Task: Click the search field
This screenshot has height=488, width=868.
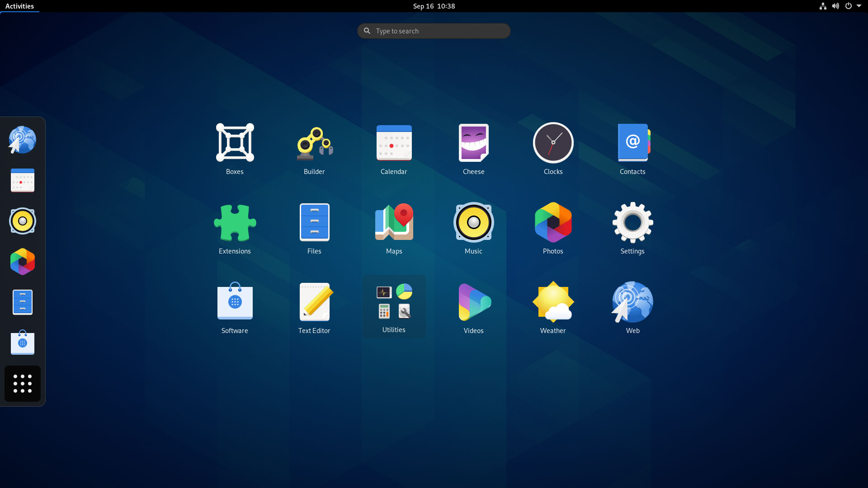Action: pos(434,31)
